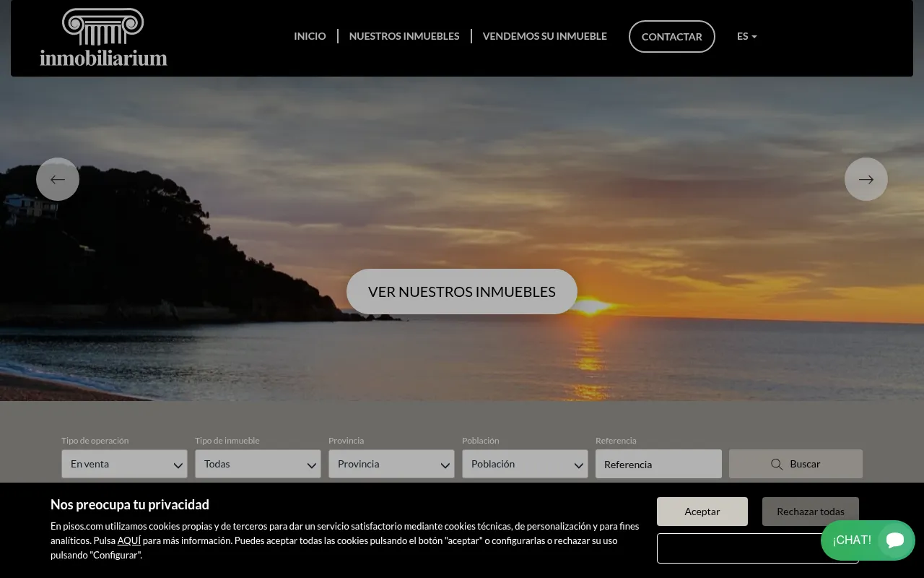Advance the slideshow with the right arrow
The height and width of the screenshot is (578, 924).
click(x=866, y=179)
